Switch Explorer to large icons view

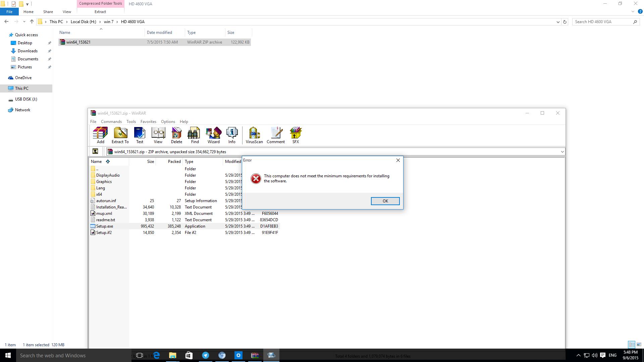coord(639,345)
